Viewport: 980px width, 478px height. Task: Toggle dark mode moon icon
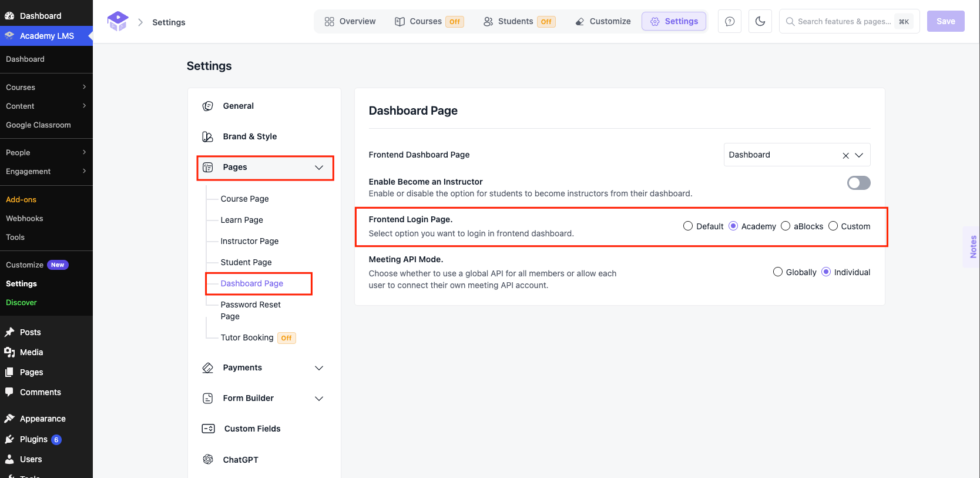[x=760, y=22]
